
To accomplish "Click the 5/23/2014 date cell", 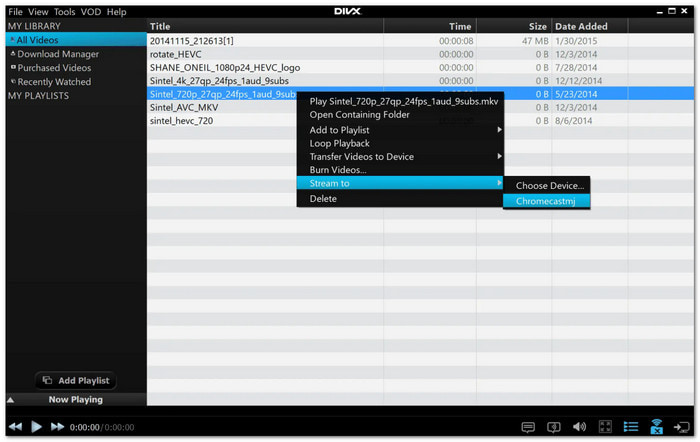I will coord(576,94).
